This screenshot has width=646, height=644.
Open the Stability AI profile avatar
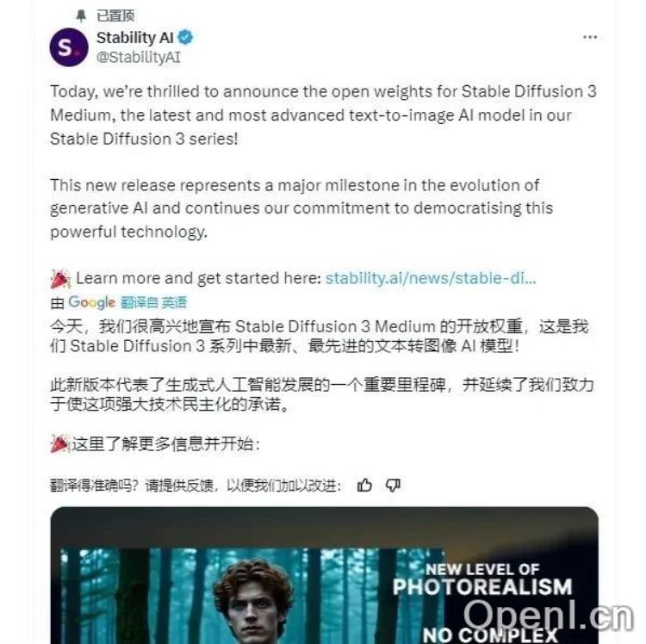tap(69, 47)
